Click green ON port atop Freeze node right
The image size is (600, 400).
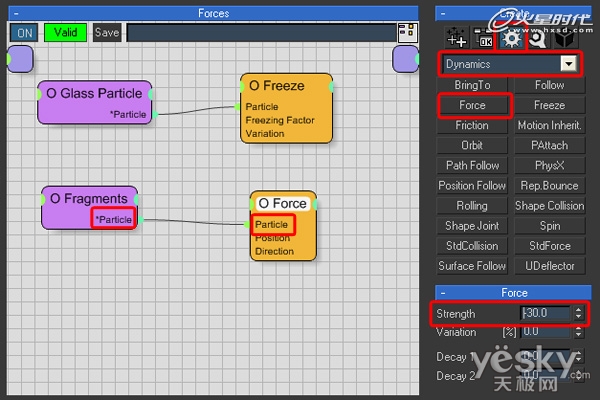[331, 87]
